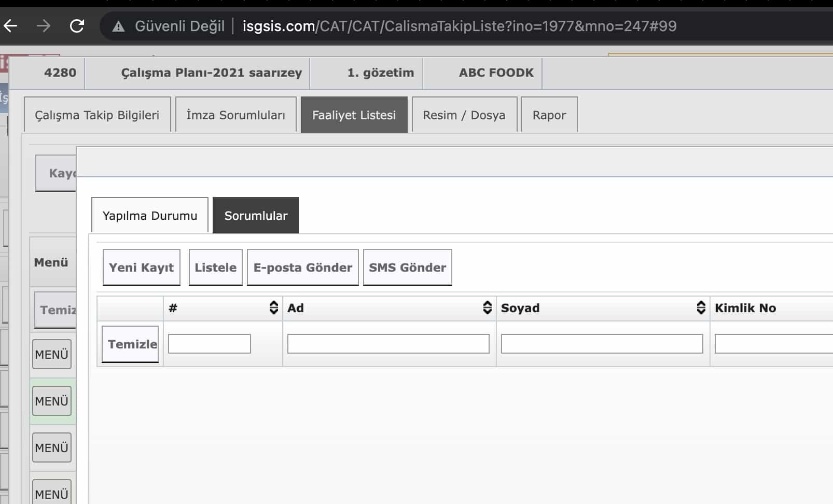Screen dimensions: 833x504
Task: Click the Ad filter input field
Action: [x=388, y=344]
